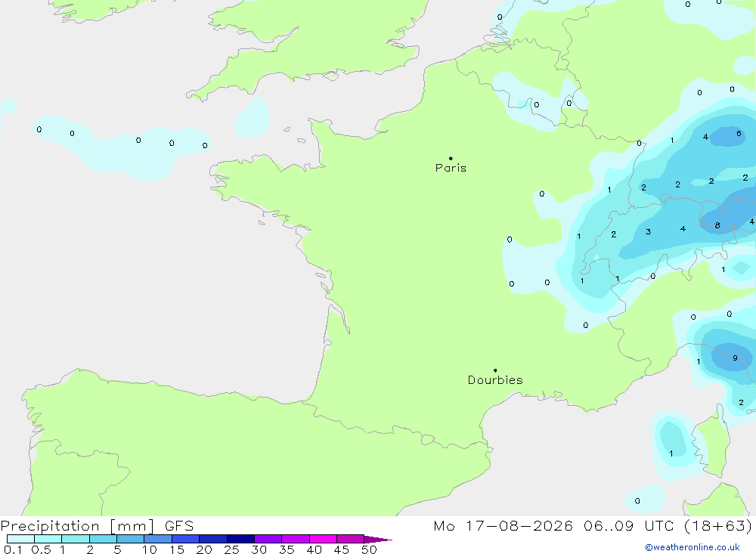The width and height of the screenshot is (756, 554).
Task: Click the Paris location dot marker
Action: point(451,158)
